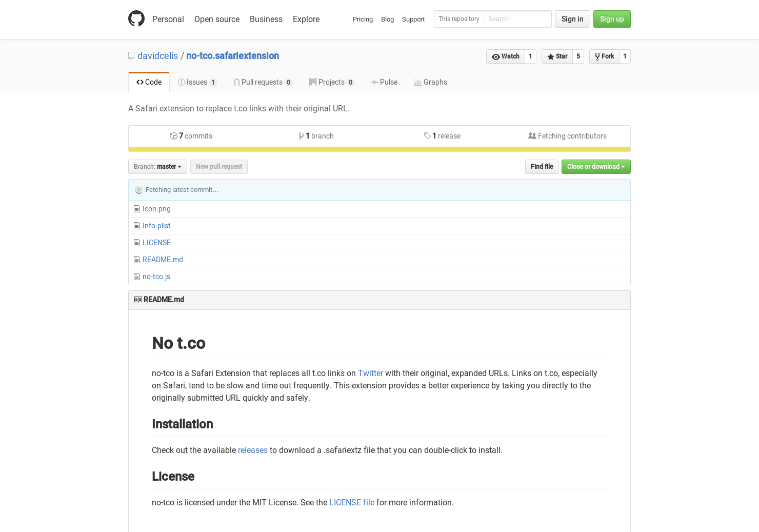Click the Graphs bar chart icon

pyautogui.click(x=417, y=82)
